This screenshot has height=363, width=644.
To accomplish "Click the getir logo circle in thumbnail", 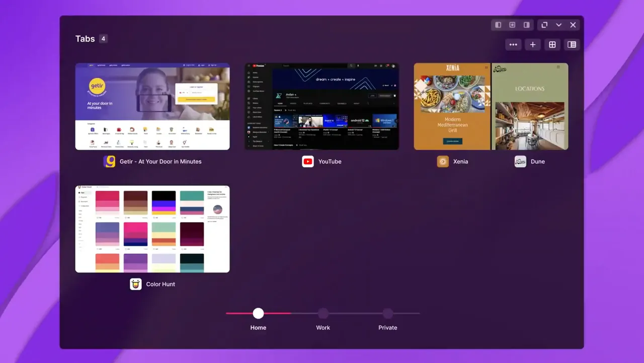I will (97, 86).
